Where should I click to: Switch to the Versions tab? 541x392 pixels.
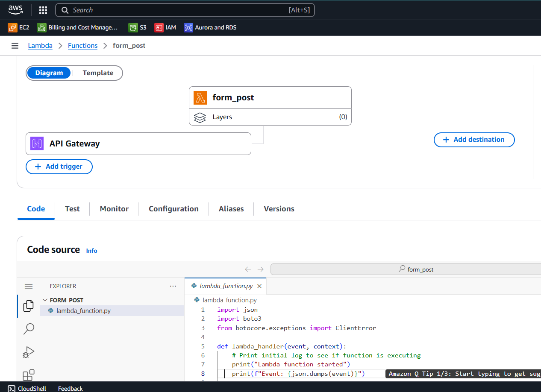(x=279, y=209)
